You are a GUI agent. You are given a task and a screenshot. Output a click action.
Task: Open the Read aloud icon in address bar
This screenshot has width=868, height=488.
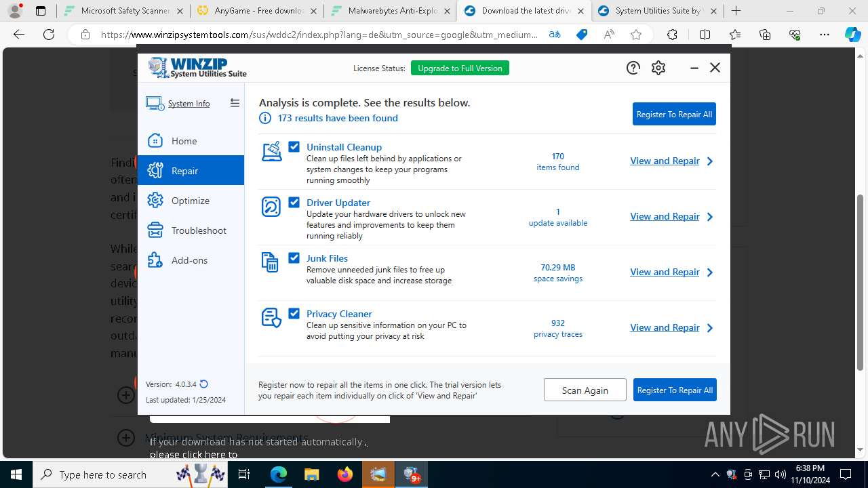(609, 35)
